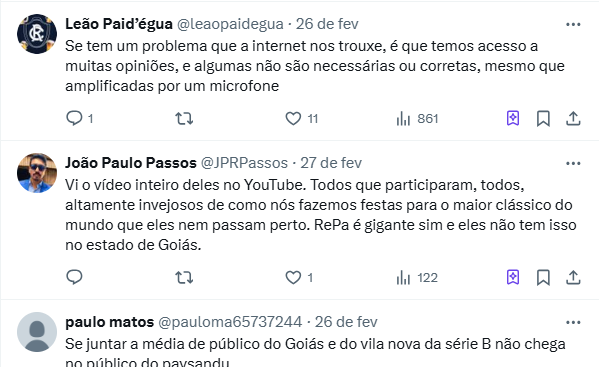Retweet Leão Paid'égua's post
The height and width of the screenshot is (367, 599).
coord(184,118)
